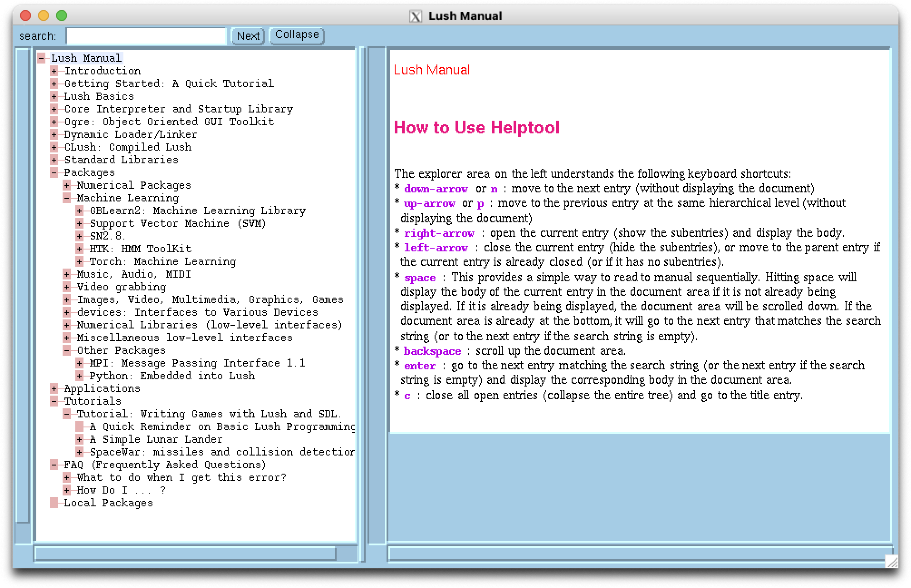The height and width of the screenshot is (588, 911).
Task: Click the Next search button
Action: pyautogui.click(x=248, y=36)
